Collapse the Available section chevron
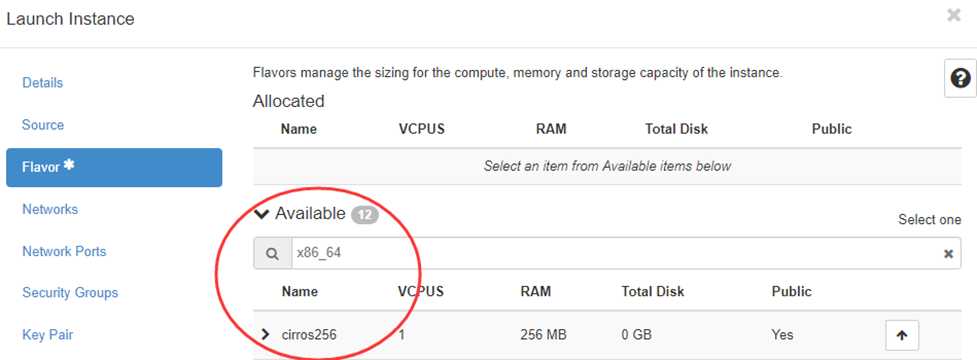The image size is (977, 360). pos(262,214)
